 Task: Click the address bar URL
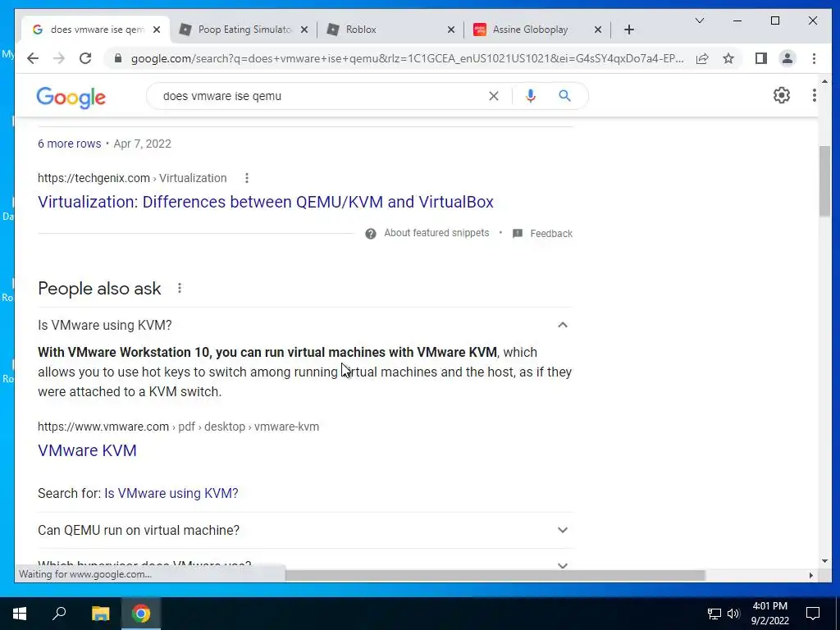point(407,58)
